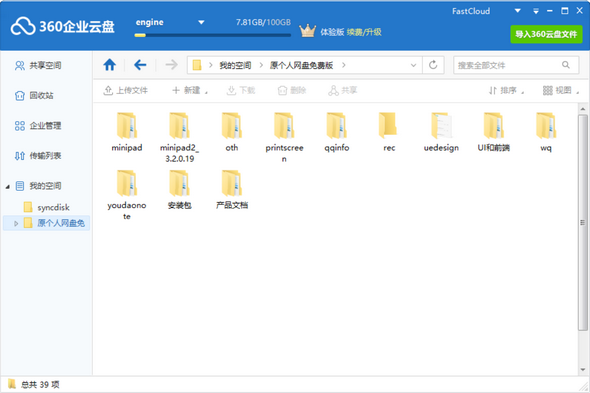Select 我的空间 in sidebar
The image size is (590, 393).
click(38, 186)
